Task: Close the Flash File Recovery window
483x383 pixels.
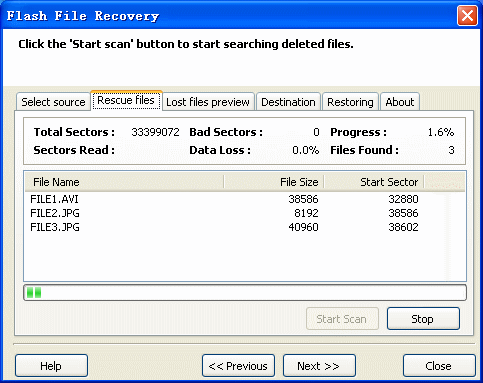Action: 467,15
